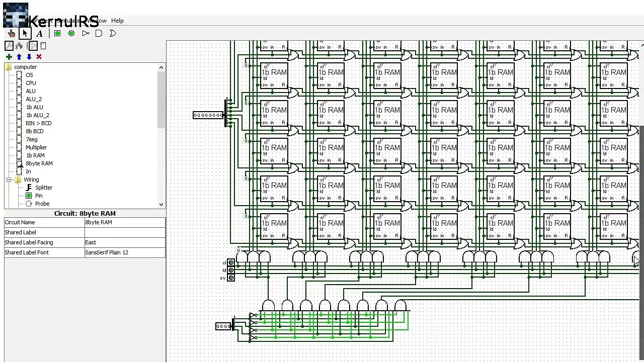Select the CPU circuit in the tree
The width and height of the screenshot is (644, 362).
point(31,83)
